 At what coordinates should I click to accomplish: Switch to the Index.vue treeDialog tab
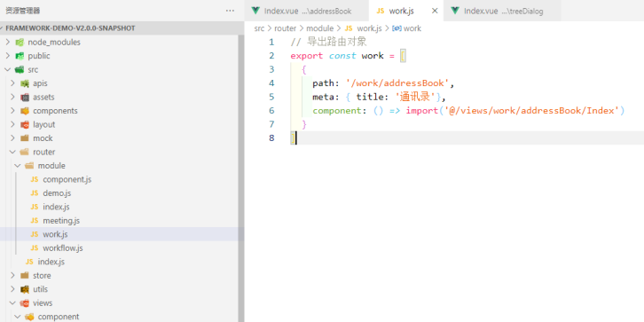point(502,12)
